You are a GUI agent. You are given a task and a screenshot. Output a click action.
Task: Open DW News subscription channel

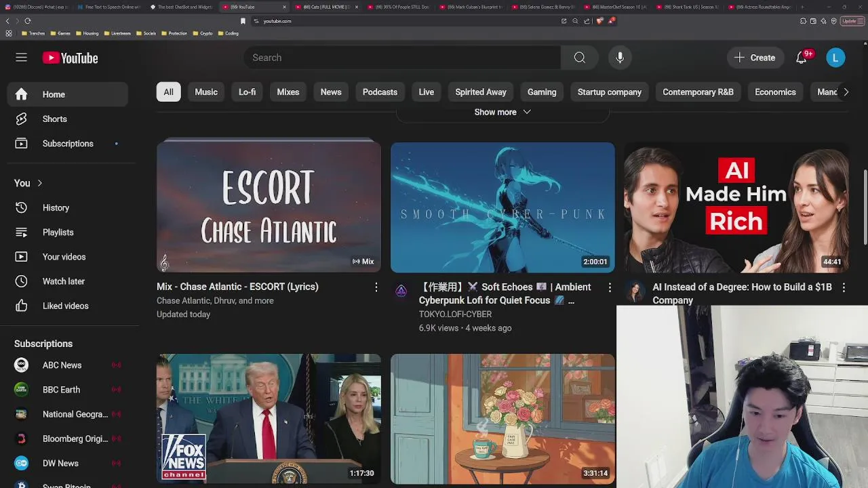[x=67, y=463]
